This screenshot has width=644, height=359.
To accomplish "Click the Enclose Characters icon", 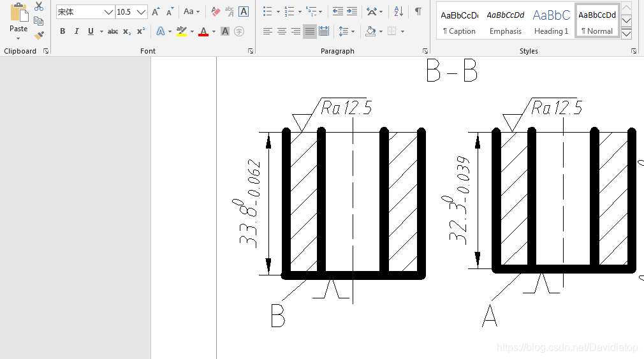I will pos(239,31).
